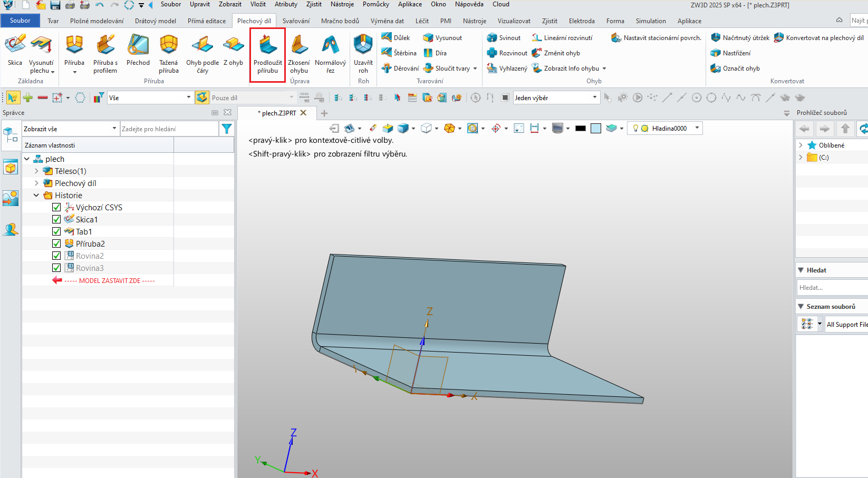Viewport: 868px width, 478px height.
Task: Click the light blue color swatch
Action: point(596,128)
